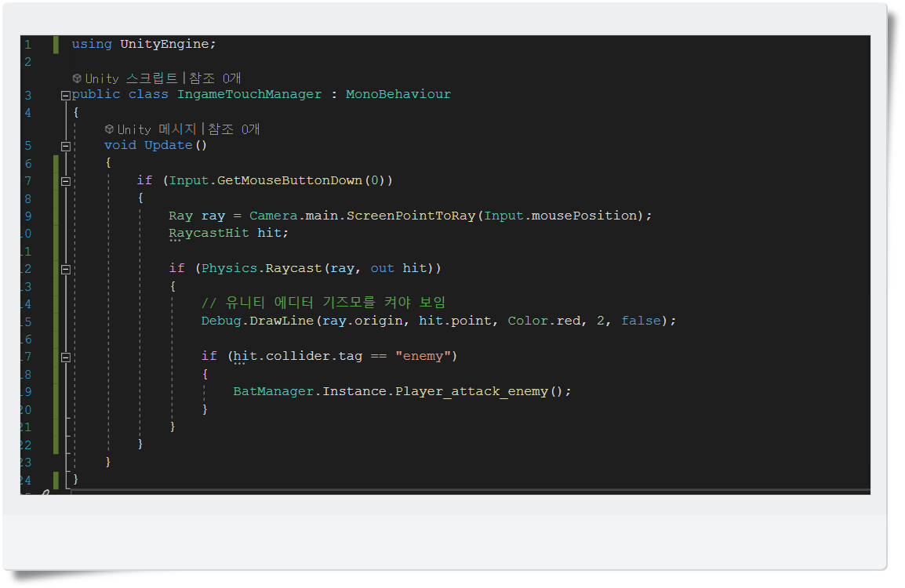Click the Unity script cube icon above class

[77, 78]
